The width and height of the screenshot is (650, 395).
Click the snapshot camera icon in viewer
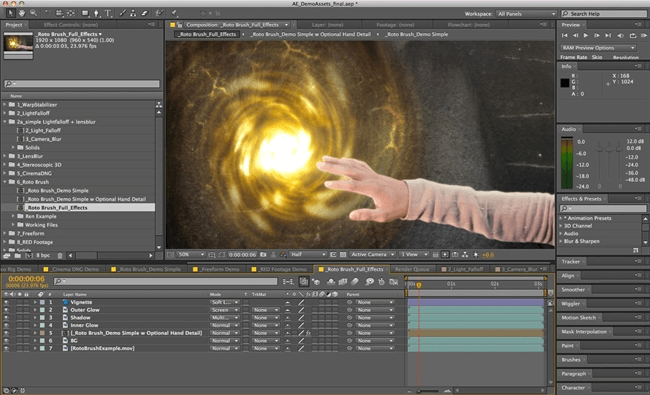[263, 254]
